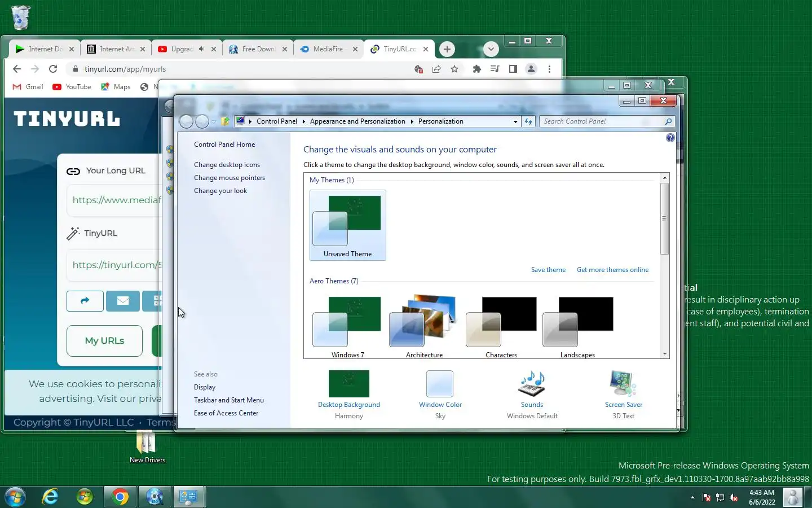Viewport: 812px width, 508px height.
Task: Click the Personalization breadcrumb
Action: click(440, 121)
